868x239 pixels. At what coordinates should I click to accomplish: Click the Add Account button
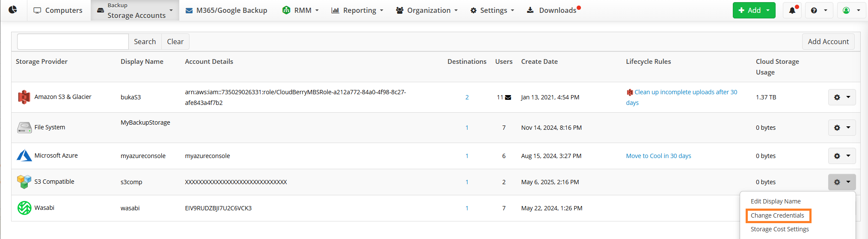click(x=828, y=42)
